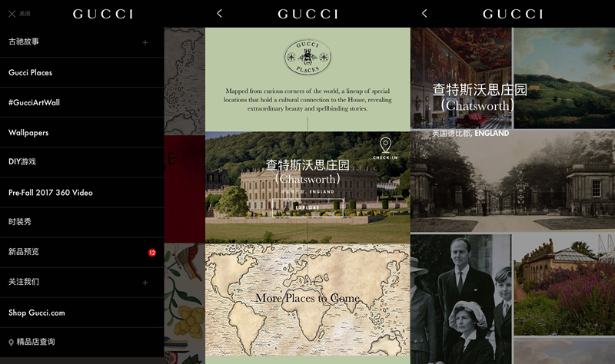Tap the GUCCI logo above Places page
The image size is (615, 364).
coord(308,14)
